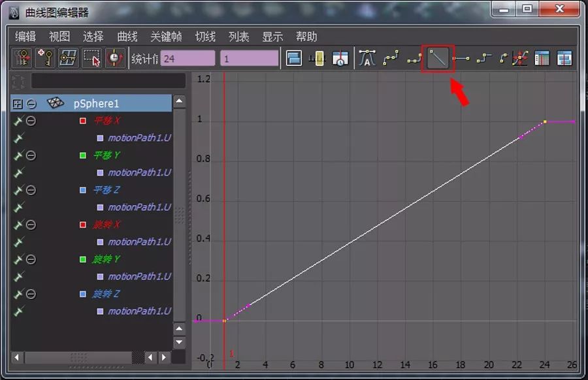
Task: Toggle pin on 平移 Z channel
Action: (x=18, y=190)
